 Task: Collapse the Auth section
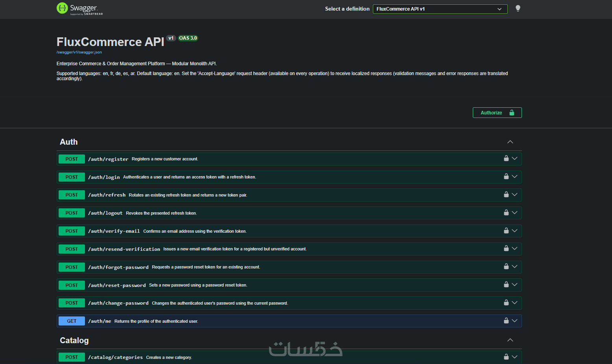(x=510, y=142)
